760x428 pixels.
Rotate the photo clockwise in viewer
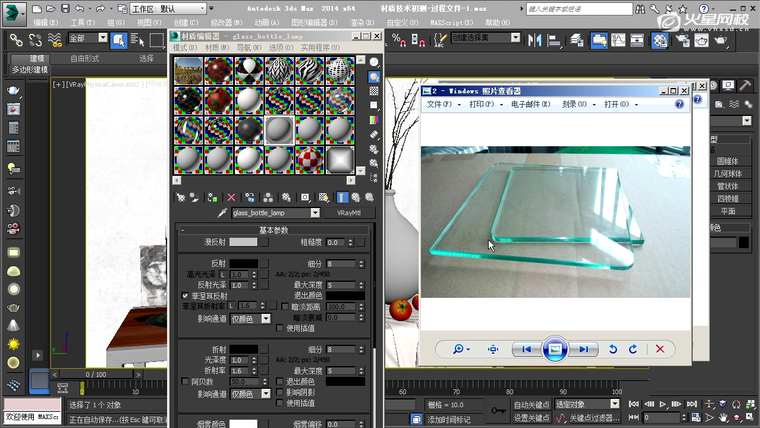point(631,349)
